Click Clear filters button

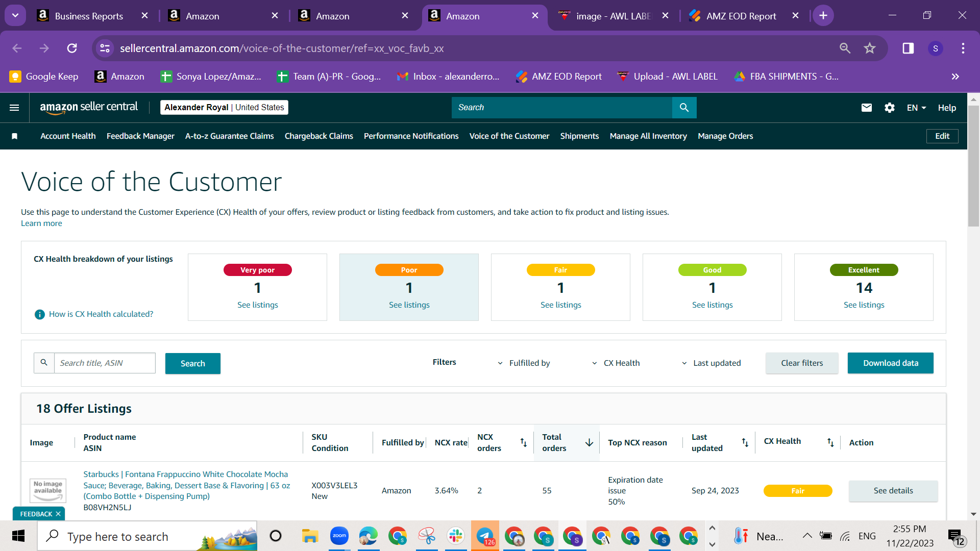(x=802, y=363)
